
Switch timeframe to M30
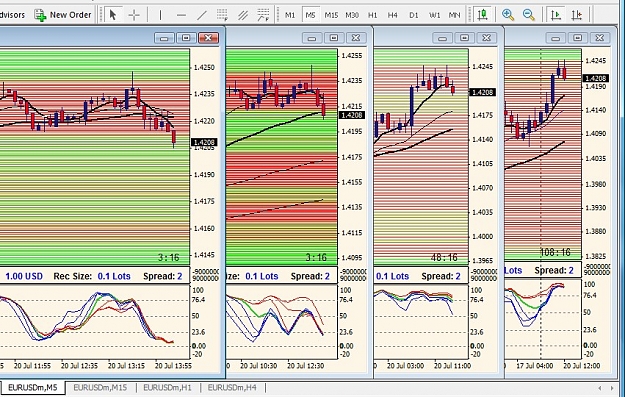[x=352, y=15]
